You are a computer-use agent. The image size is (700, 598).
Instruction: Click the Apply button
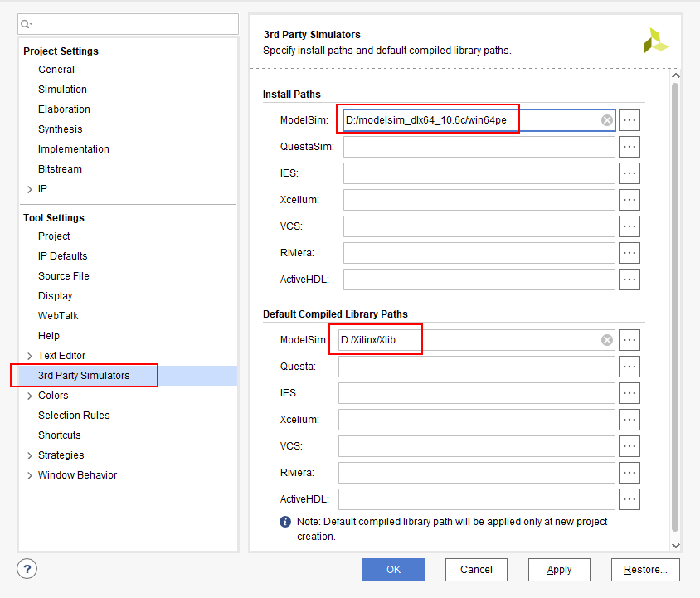click(559, 570)
